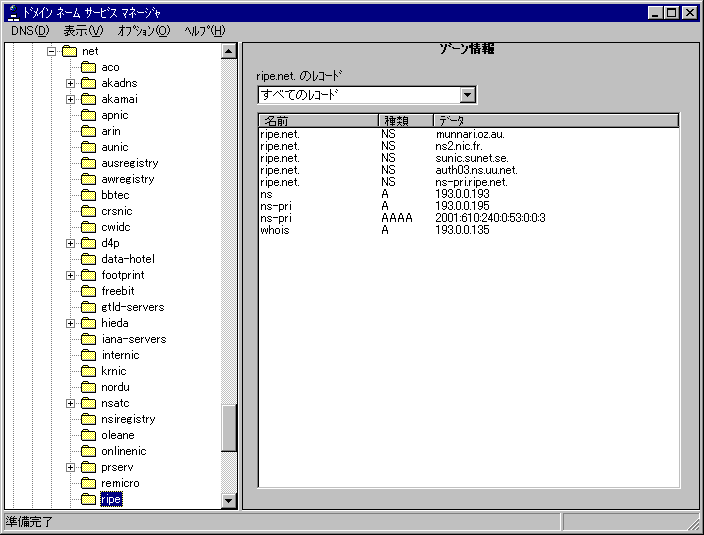Select the folder icon for iana-servers
704x535 pixels.
click(88, 339)
